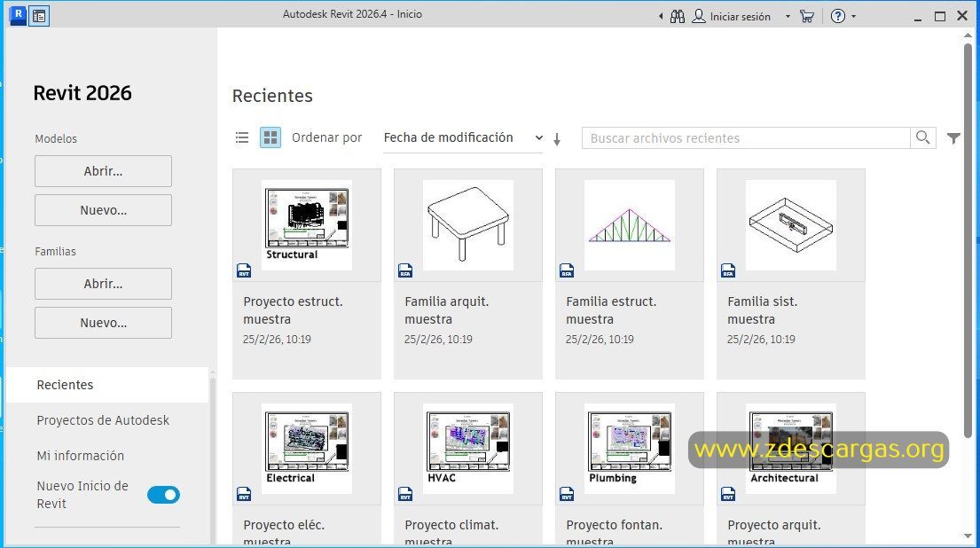Screen dimensions: 980x548
Task: Click RVT file icon on Proyecto eléc. card
Action: point(244,494)
